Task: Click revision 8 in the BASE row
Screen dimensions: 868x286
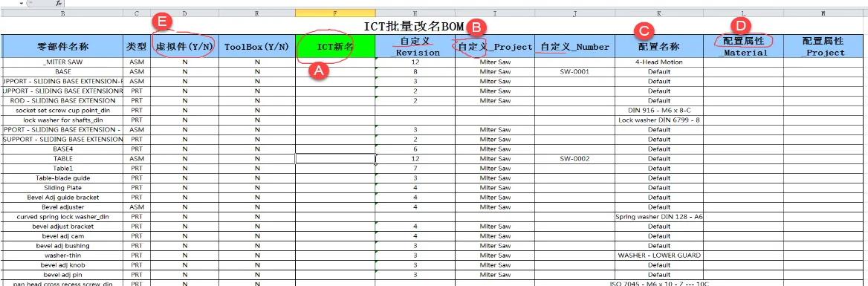Action: click(x=415, y=72)
